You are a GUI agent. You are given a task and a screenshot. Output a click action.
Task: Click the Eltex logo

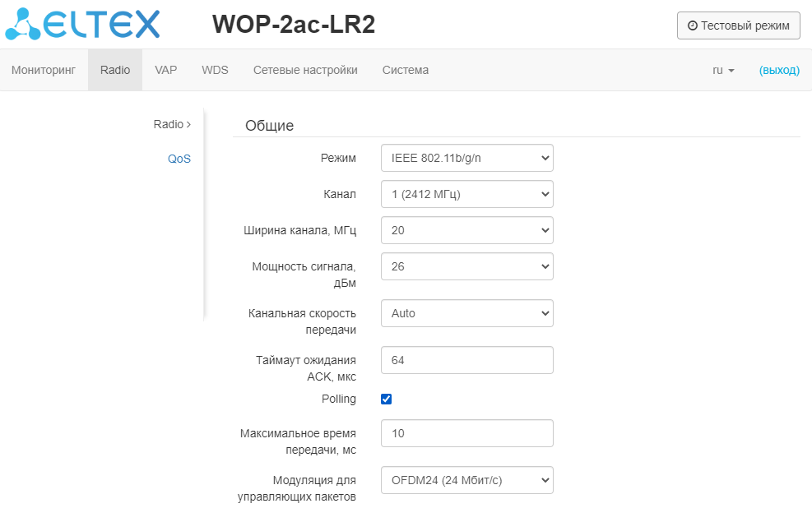coord(82,25)
